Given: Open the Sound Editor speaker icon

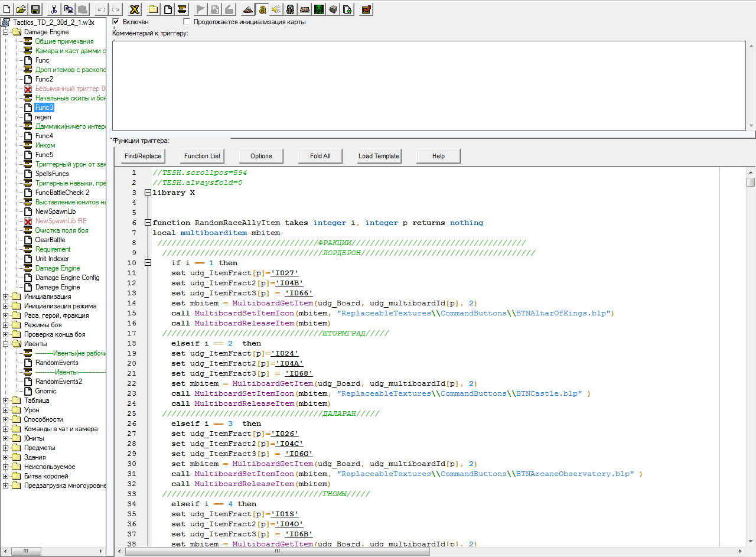Looking at the screenshot, I should click(276, 9).
